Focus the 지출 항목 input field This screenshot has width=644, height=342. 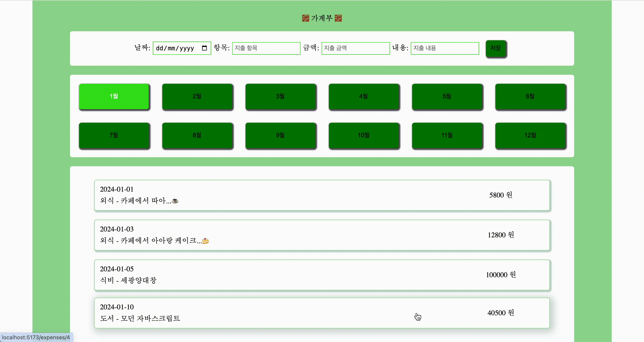coord(266,48)
